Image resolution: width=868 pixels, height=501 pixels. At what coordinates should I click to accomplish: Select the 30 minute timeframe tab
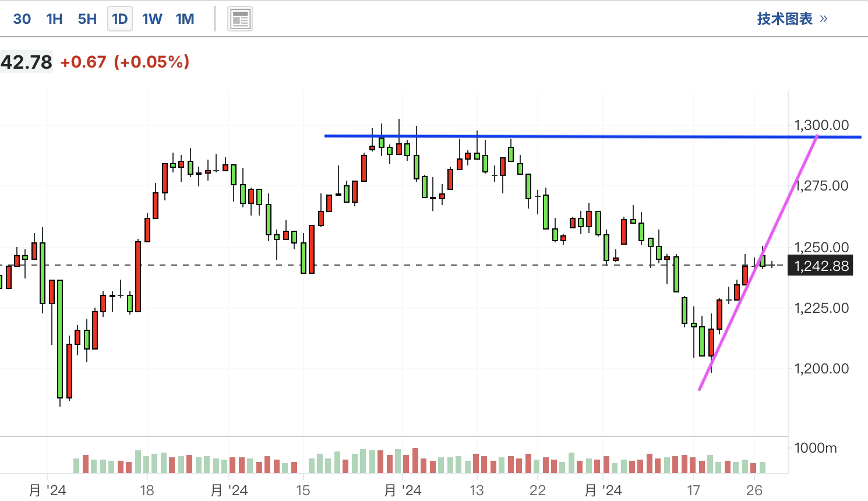[x=22, y=19]
